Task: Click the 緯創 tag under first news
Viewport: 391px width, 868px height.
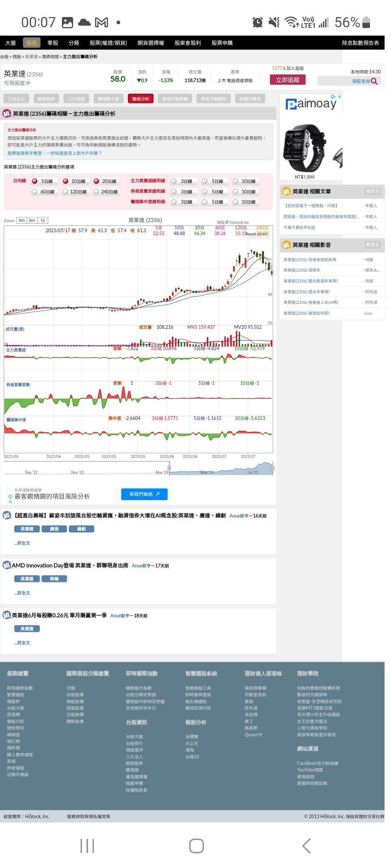Action: pyautogui.click(x=81, y=529)
